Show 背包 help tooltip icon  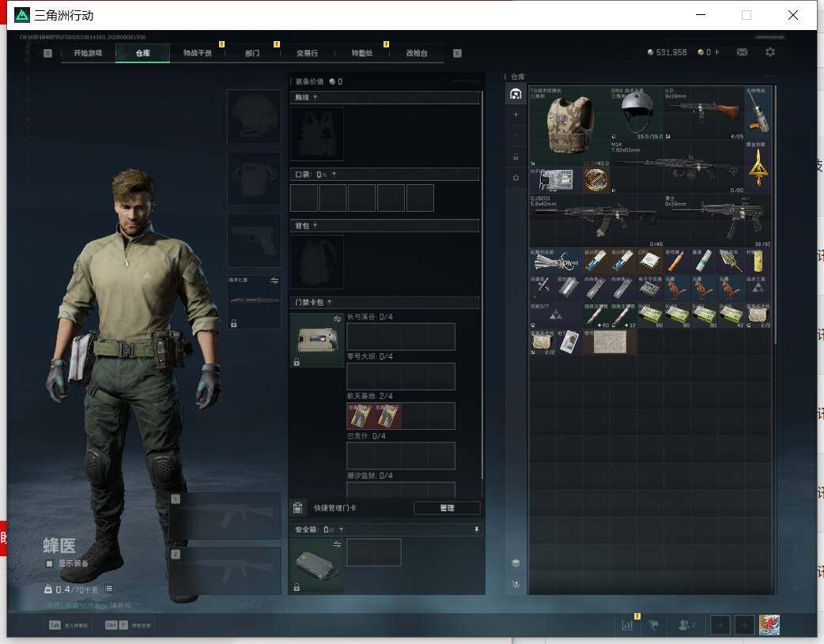[315, 226]
